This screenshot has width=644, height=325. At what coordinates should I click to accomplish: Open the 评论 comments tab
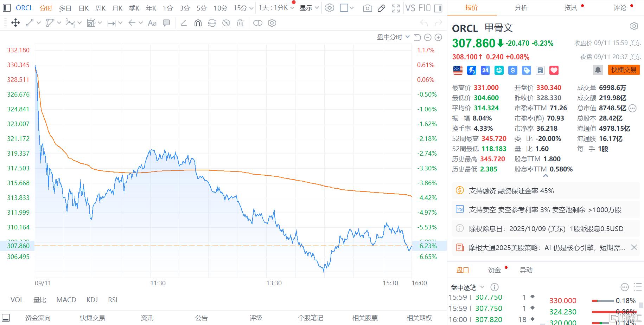coord(620,7)
